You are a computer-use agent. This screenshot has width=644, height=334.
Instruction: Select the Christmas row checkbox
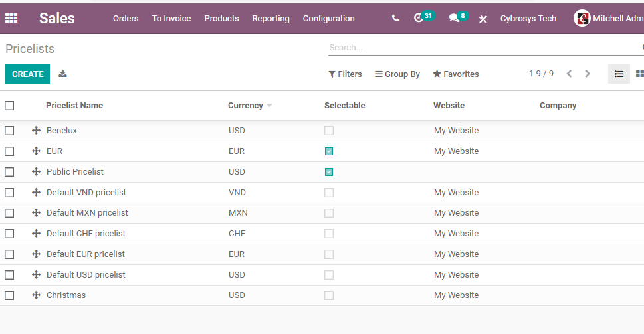point(9,295)
